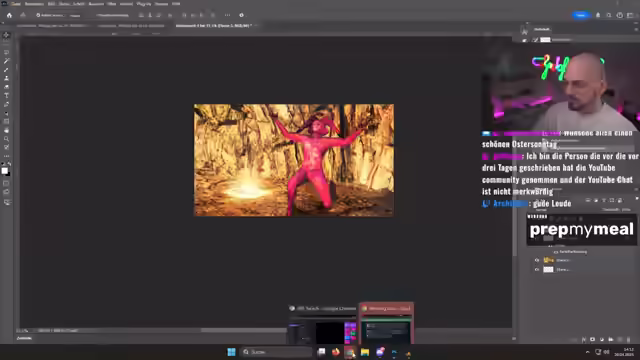
Task: Toggle Quick Mask mode icon
Action: (6, 183)
